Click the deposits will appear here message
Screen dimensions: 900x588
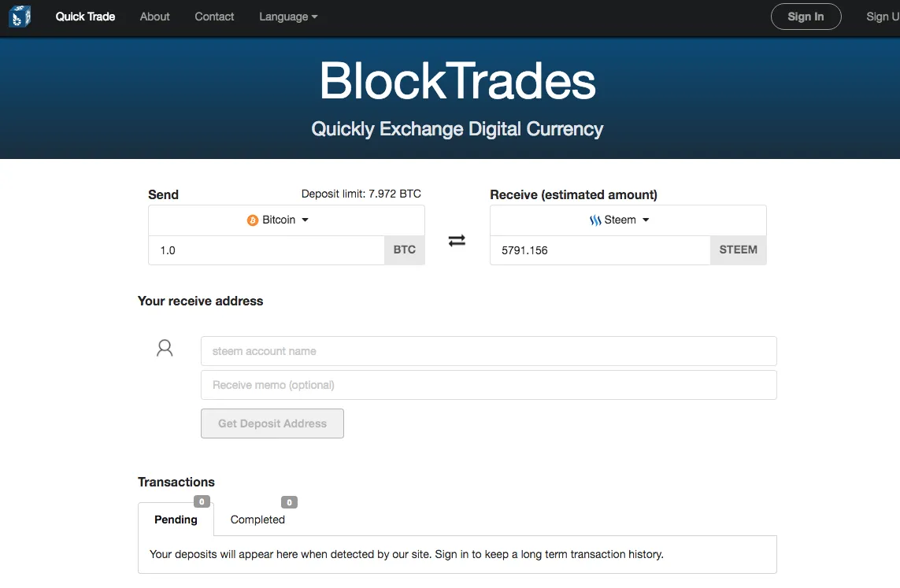(x=406, y=554)
